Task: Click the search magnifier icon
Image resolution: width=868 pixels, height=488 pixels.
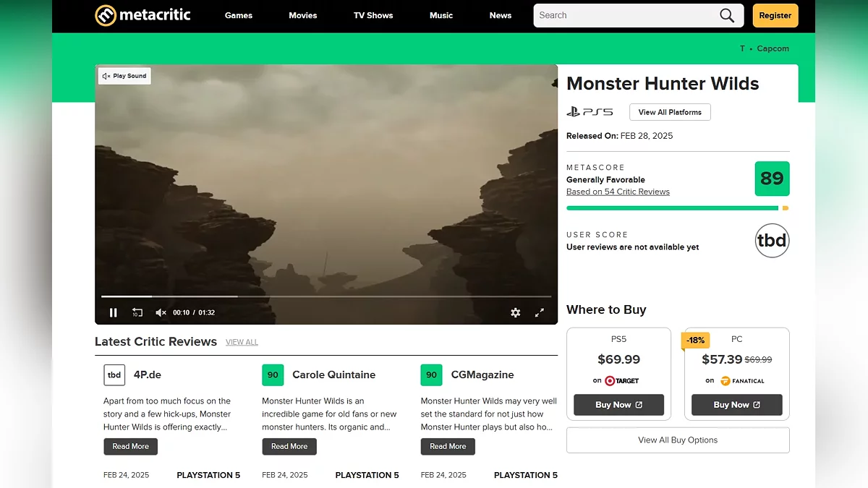Action: point(727,16)
